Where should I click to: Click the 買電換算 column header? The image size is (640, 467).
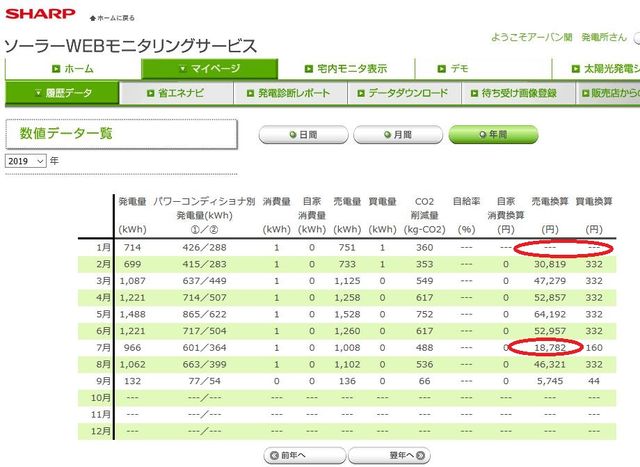(594, 215)
